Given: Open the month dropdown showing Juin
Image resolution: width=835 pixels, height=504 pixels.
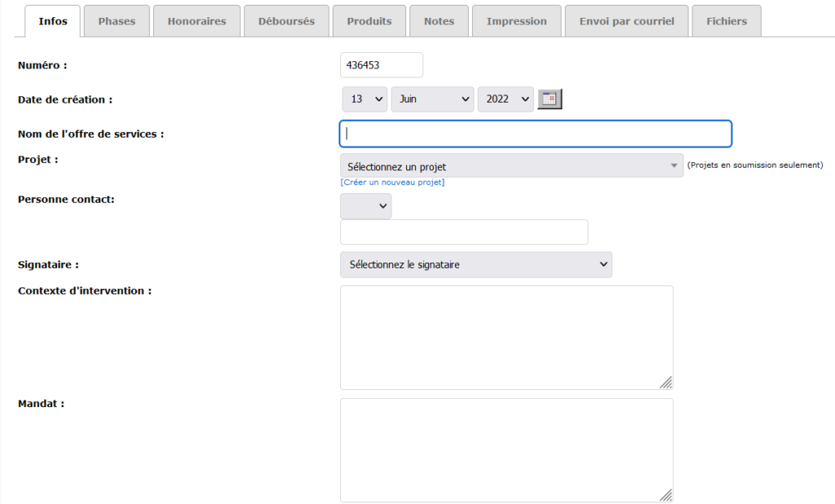Looking at the screenshot, I should [432, 99].
